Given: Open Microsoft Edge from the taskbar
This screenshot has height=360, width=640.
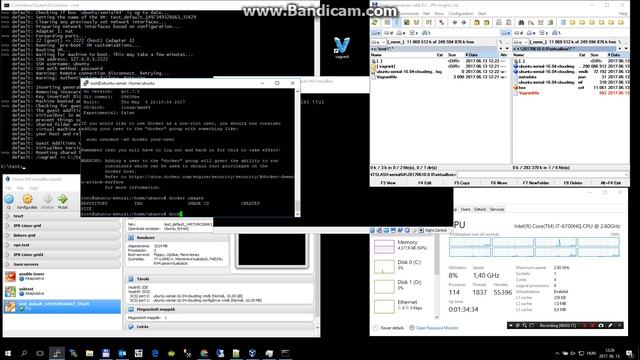Looking at the screenshot, I should click(155, 353).
